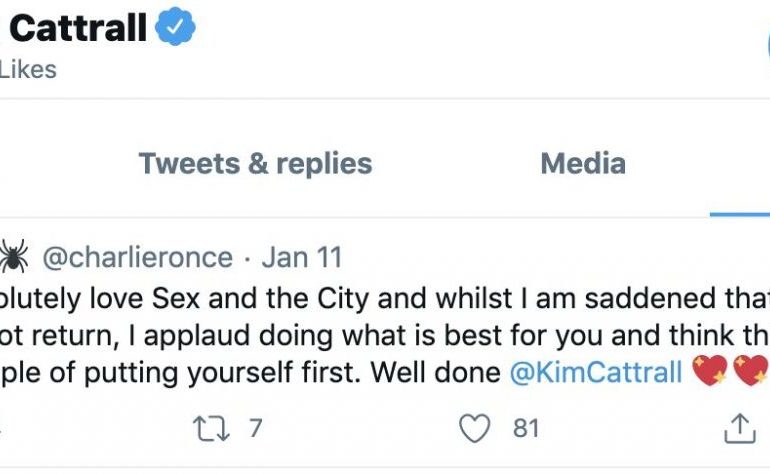The height and width of the screenshot is (474, 770).
Task: Open the tweet via Jan 11 timestamp
Action: tap(302, 257)
